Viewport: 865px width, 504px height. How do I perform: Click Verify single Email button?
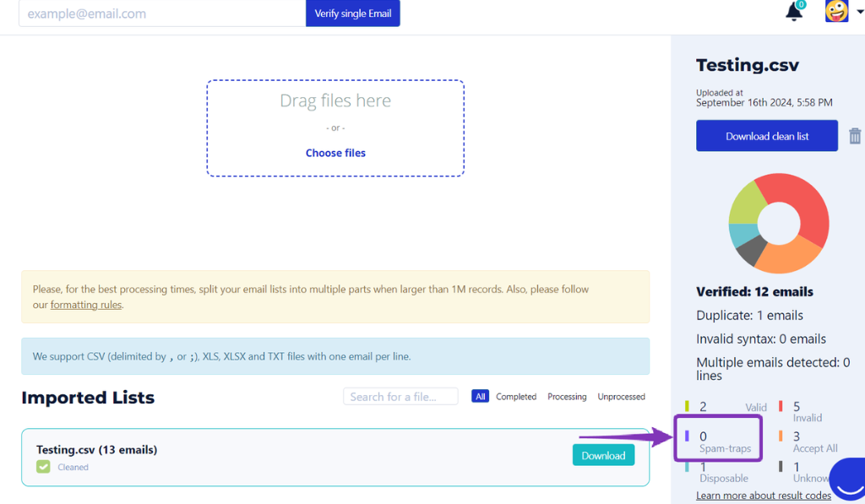click(x=353, y=14)
